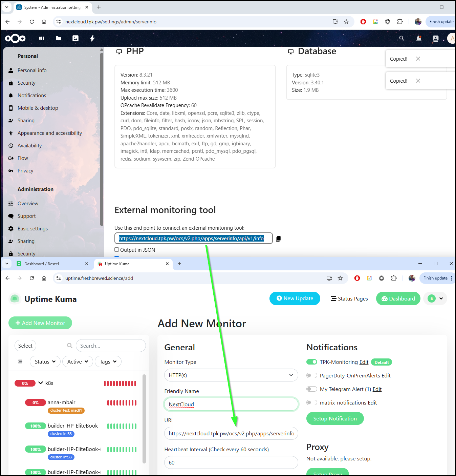
Task: Check the Output in JSON checkbox
Action: click(x=117, y=250)
